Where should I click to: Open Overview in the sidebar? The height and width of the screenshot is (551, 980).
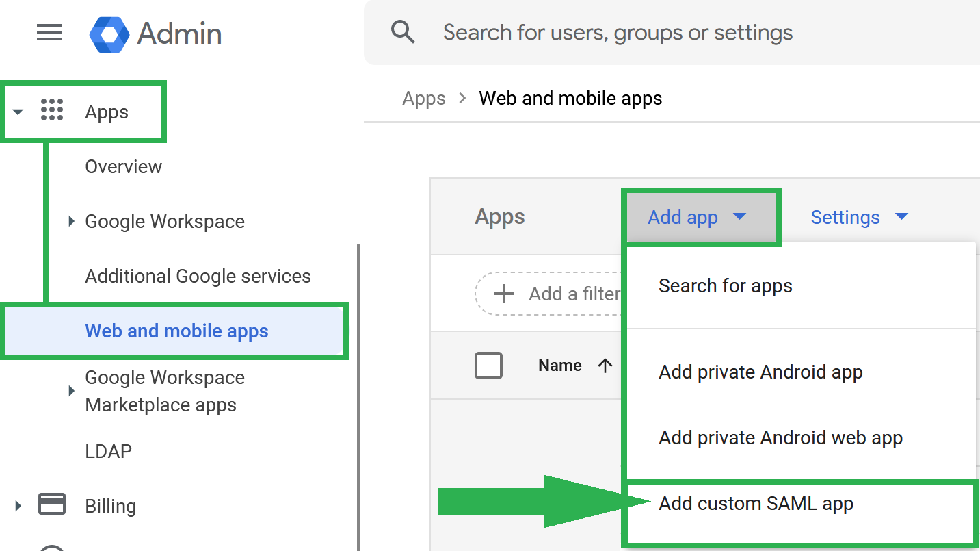point(124,167)
